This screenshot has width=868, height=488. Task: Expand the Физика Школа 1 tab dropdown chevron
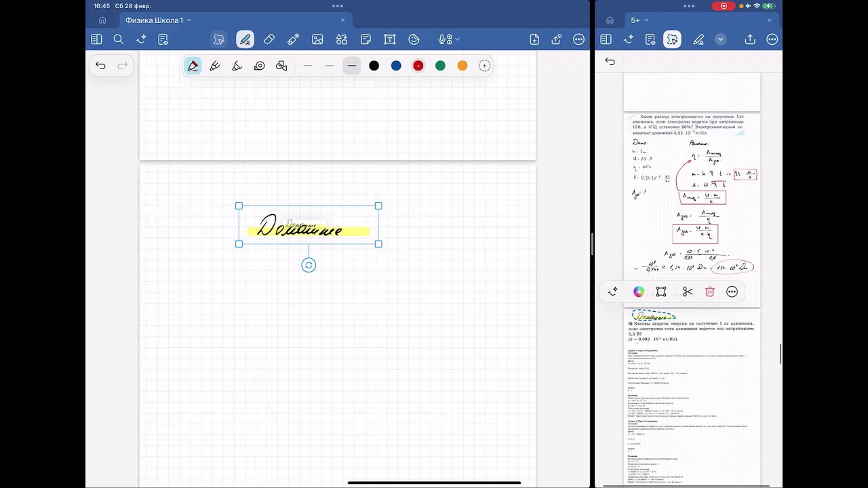tap(189, 20)
